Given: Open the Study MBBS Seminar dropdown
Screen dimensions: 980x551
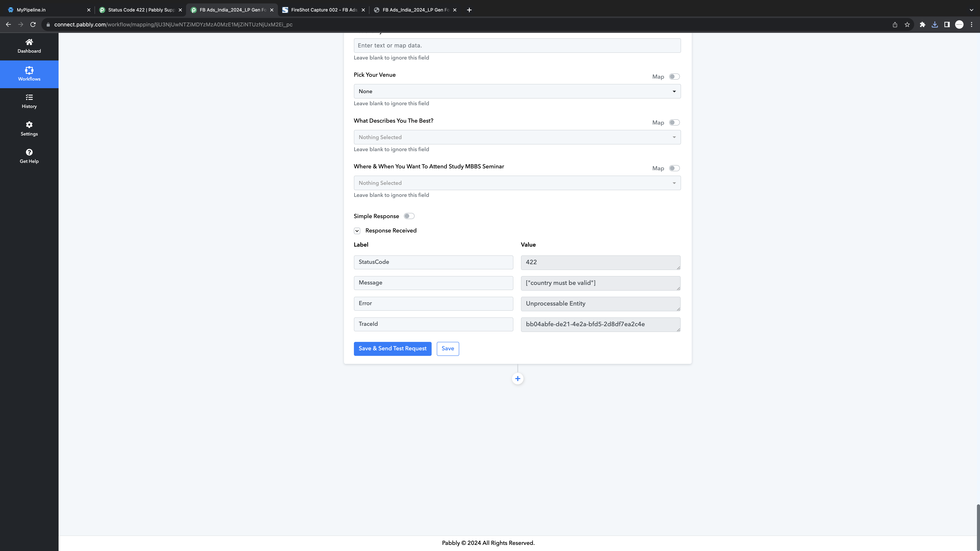Looking at the screenshot, I should (x=517, y=183).
